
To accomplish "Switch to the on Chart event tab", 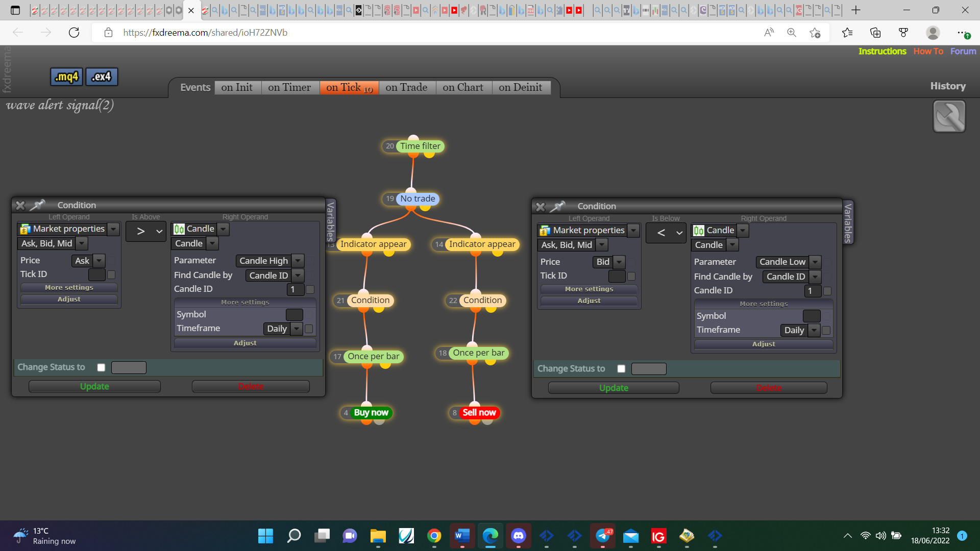I will 463,87.
